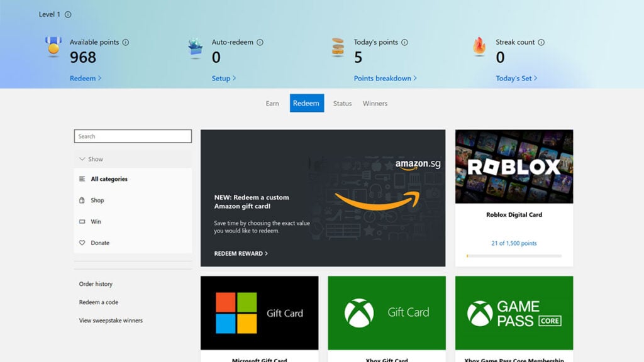The width and height of the screenshot is (644, 362).
Task: Open Order history
Action: coord(95,283)
